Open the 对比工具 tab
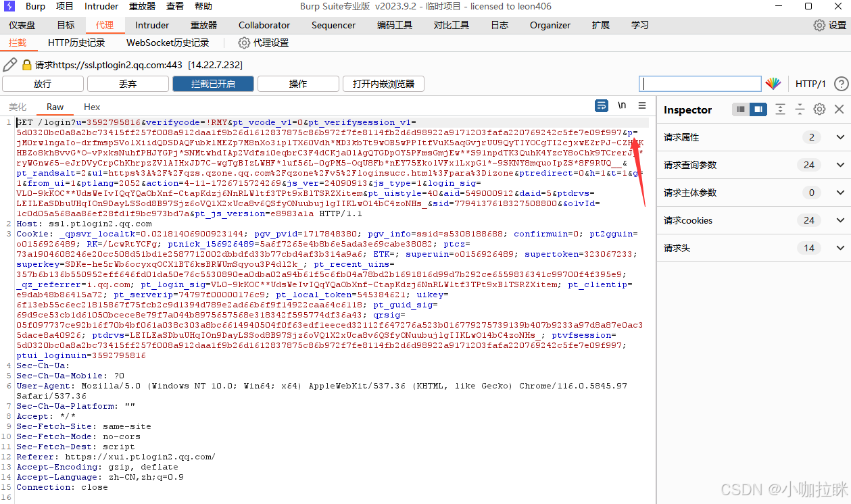 coord(452,25)
